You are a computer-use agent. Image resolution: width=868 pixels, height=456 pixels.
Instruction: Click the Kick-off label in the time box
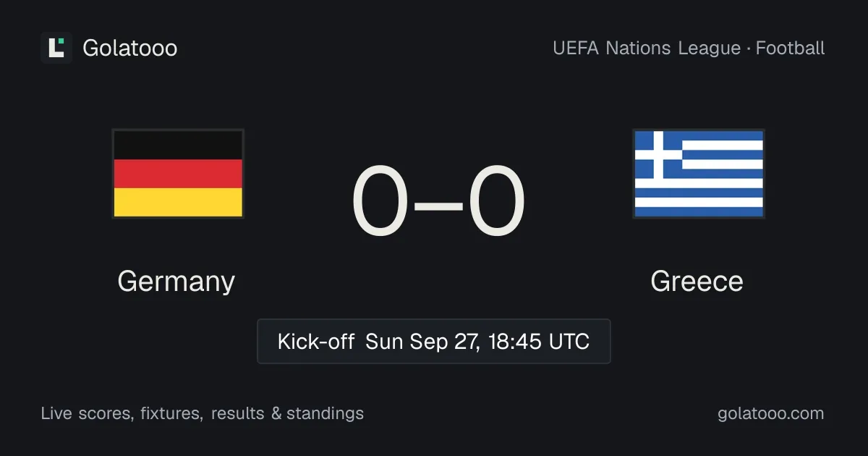[316, 342]
